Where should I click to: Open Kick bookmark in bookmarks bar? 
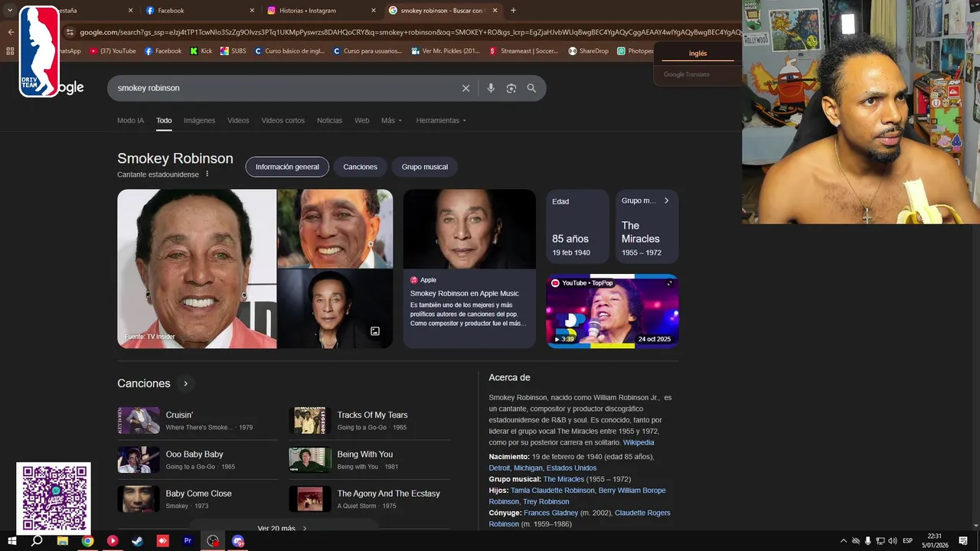coord(201,51)
